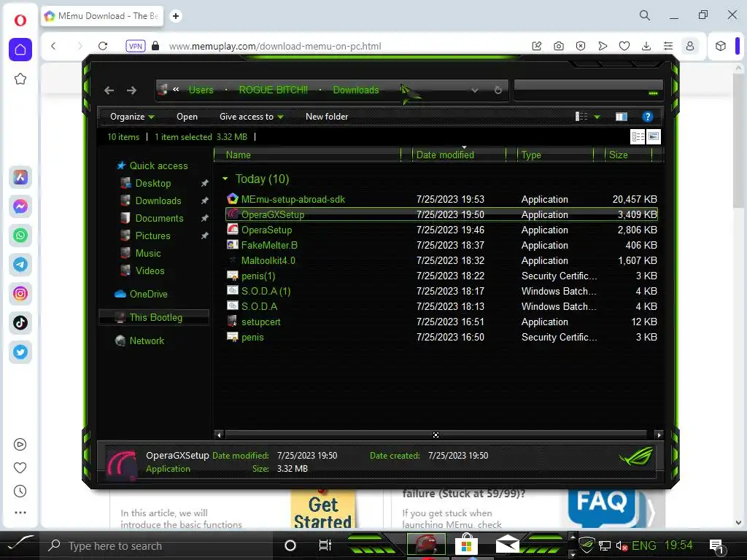The image size is (747, 560).
Task: Open notification center on taskbar
Action: [x=716, y=545]
